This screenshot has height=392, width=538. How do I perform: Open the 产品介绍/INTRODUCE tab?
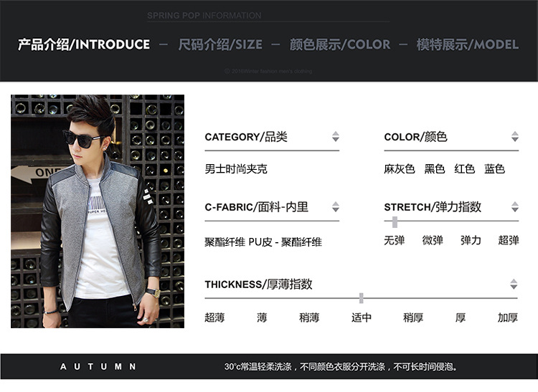coord(84,44)
